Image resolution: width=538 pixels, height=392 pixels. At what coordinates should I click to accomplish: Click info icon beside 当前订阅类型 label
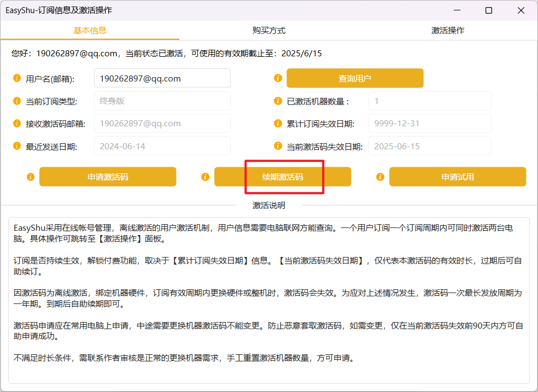[17, 101]
